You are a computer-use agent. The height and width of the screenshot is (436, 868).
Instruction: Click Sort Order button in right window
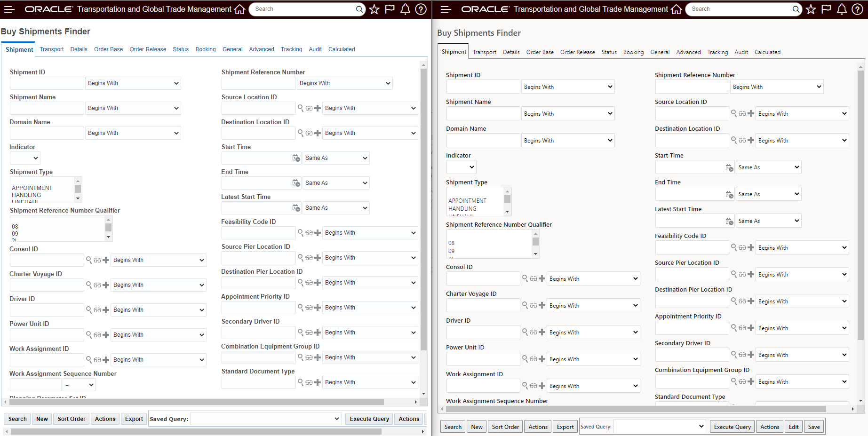pos(505,427)
